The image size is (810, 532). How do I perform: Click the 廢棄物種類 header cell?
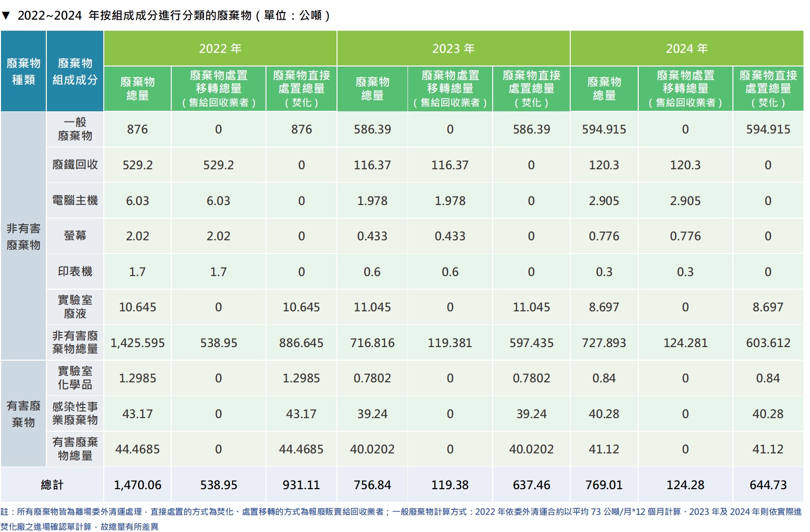pos(23,71)
